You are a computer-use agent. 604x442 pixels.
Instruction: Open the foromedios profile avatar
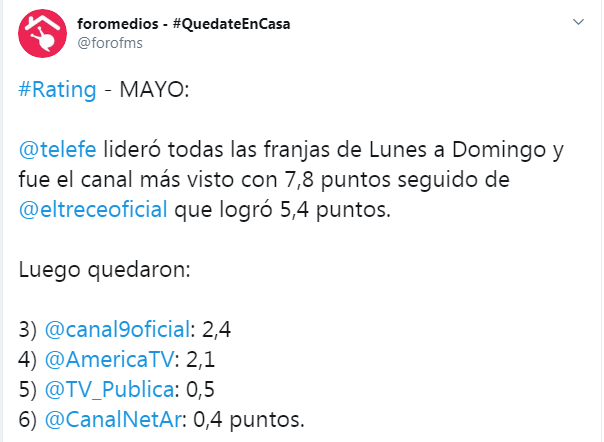click(42, 34)
